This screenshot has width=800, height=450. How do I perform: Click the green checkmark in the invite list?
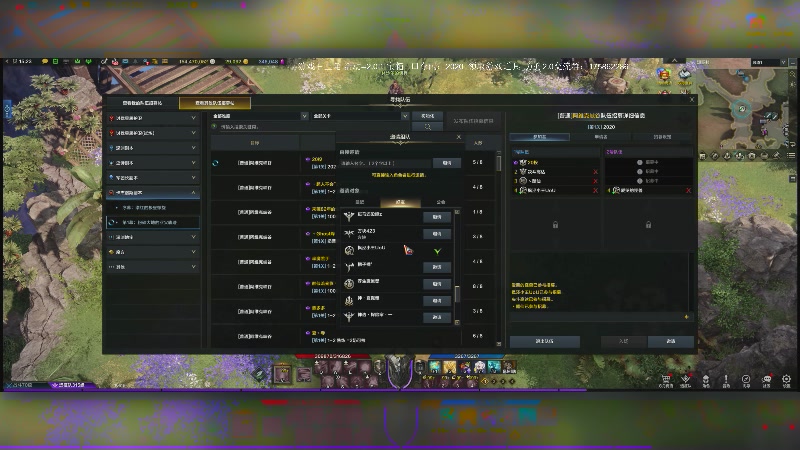pyautogui.click(x=437, y=251)
